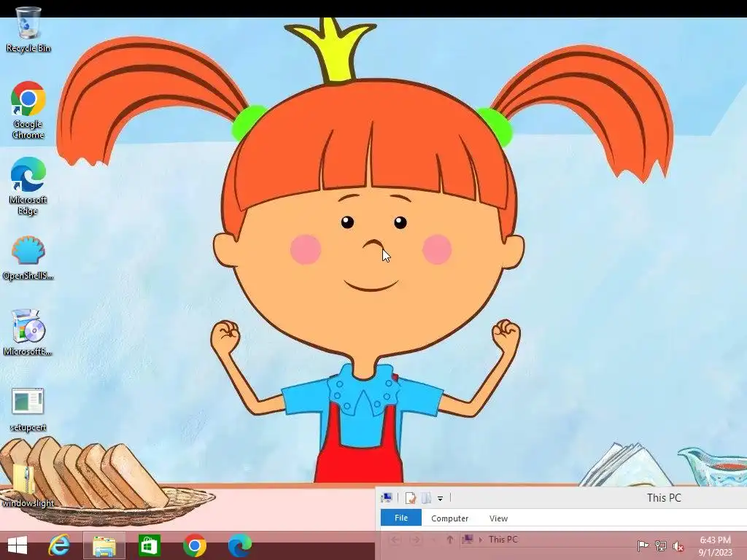Open Customize Quick Access Toolbar dropdown

[440, 499]
